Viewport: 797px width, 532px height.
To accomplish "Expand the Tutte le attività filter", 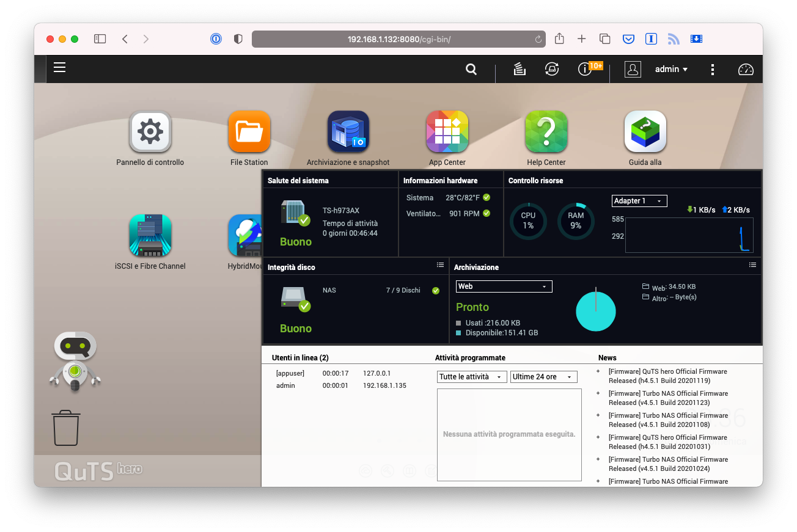I will (x=471, y=377).
